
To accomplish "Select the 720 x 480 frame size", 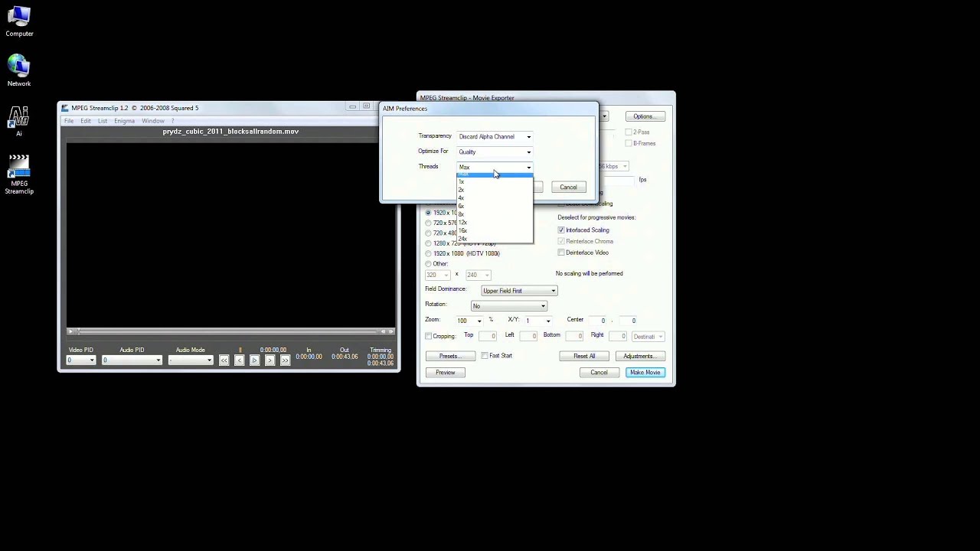I will (428, 233).
